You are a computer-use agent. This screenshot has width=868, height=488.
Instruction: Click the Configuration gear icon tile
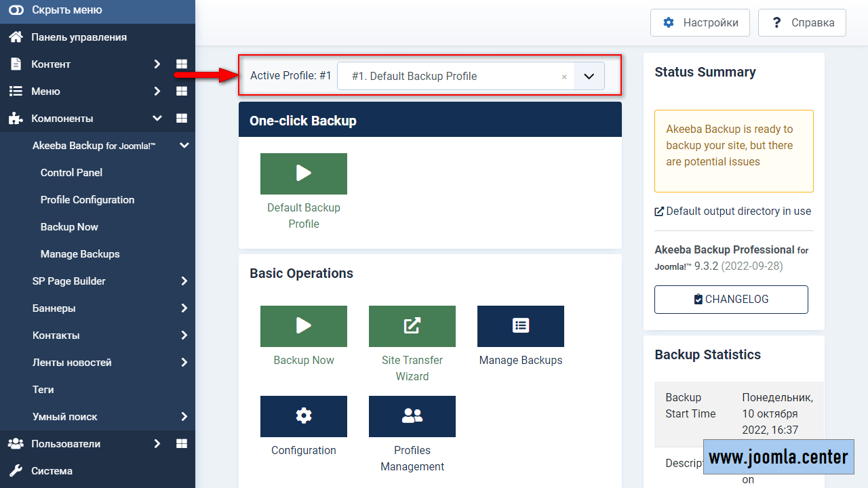pyautogui.click(x=303, y=416)
